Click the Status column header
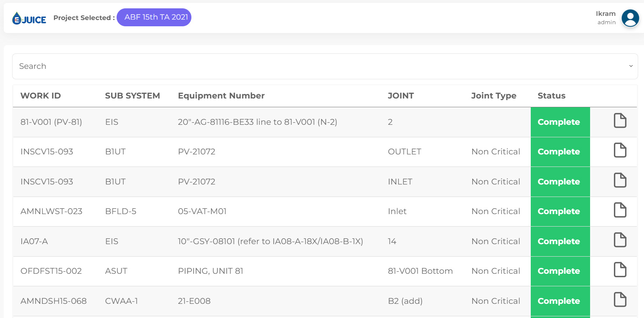This screenshot has width=644, height=318. pyautogui.click(x=551, y=96)
